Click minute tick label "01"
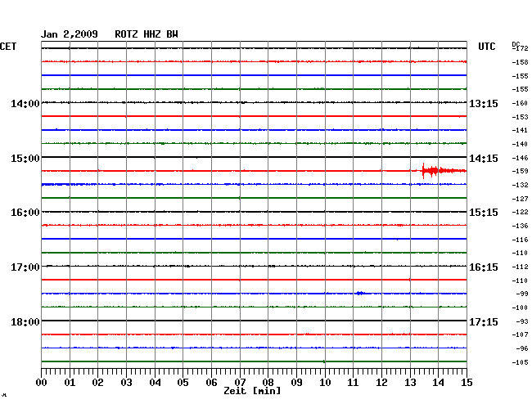 pyautogui.click(x=70, y=383)
